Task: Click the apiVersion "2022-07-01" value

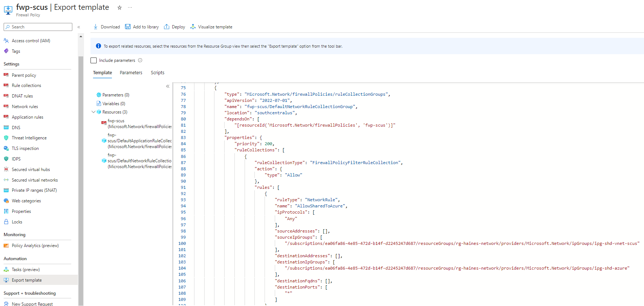Action: 274,100
